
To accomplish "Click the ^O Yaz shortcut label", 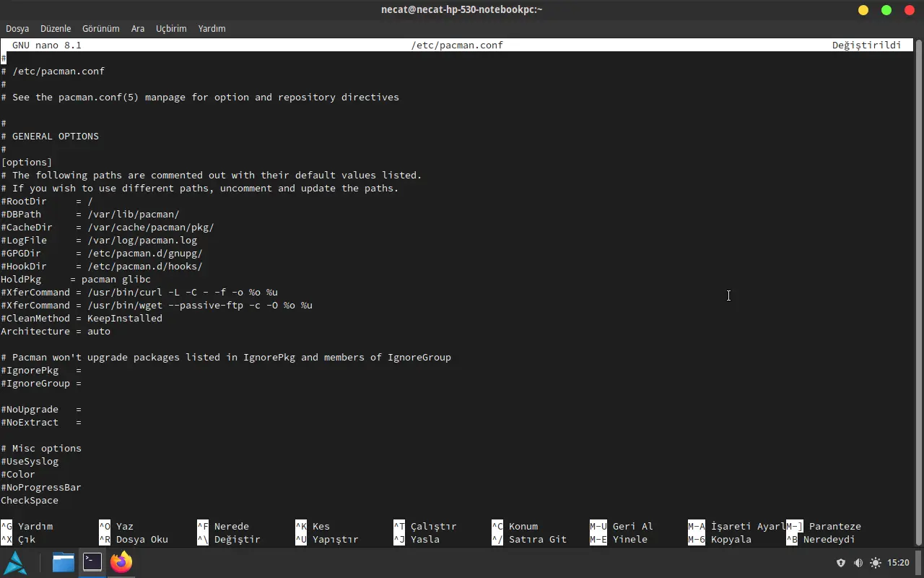I will pyautogui.click(x=116, y=526).
